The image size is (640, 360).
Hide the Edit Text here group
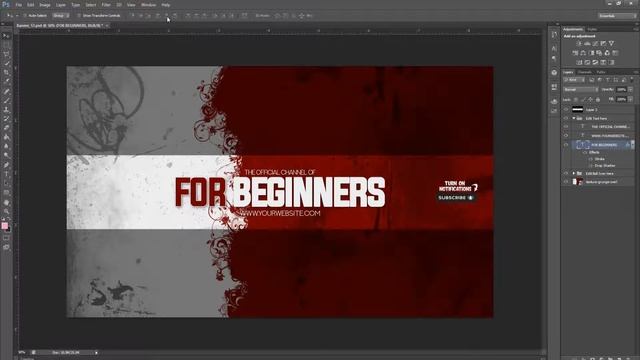(x=566, y=118)
